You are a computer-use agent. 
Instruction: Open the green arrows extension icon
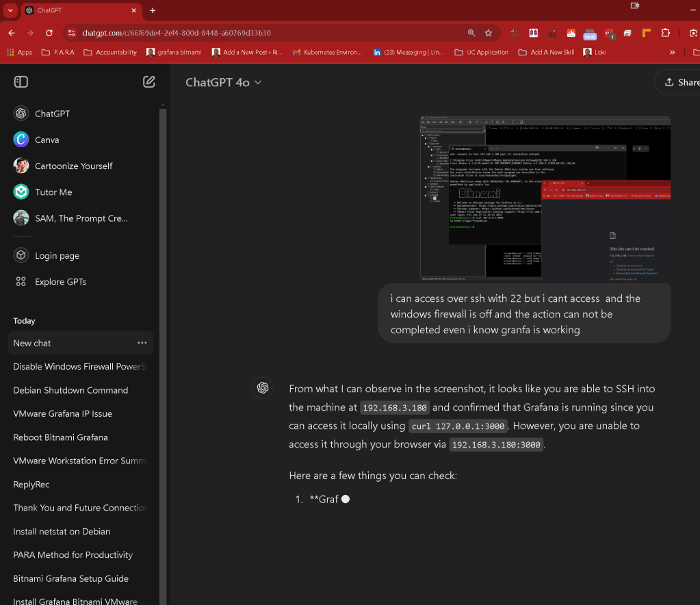(515, 33)
